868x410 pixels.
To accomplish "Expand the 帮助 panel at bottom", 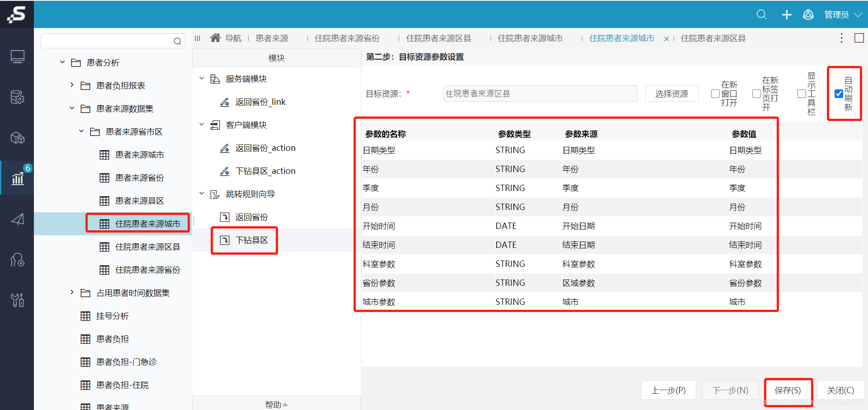I will (x=277, y=404).
